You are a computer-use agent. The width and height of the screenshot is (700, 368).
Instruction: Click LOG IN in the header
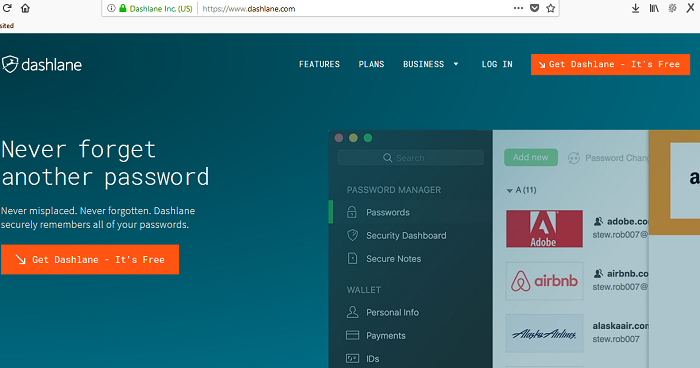497,64
